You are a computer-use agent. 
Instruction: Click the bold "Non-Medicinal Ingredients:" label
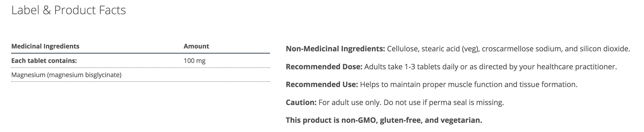click(335, 49)
